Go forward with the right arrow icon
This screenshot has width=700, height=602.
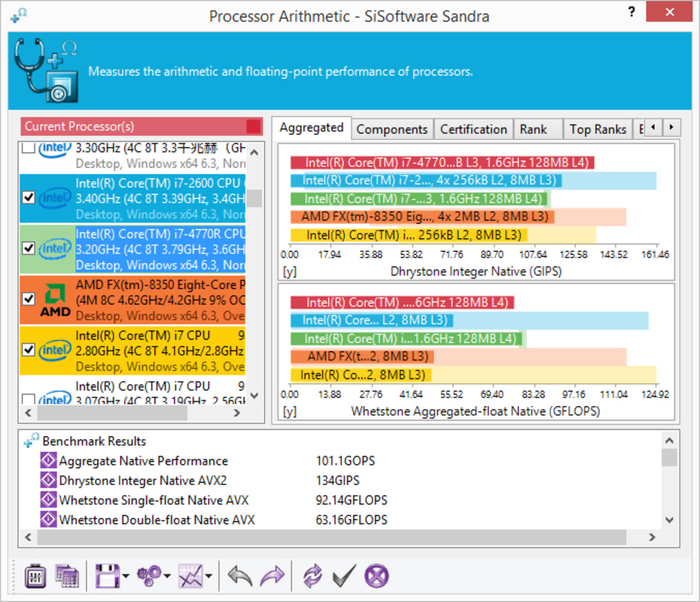(272, 576)
